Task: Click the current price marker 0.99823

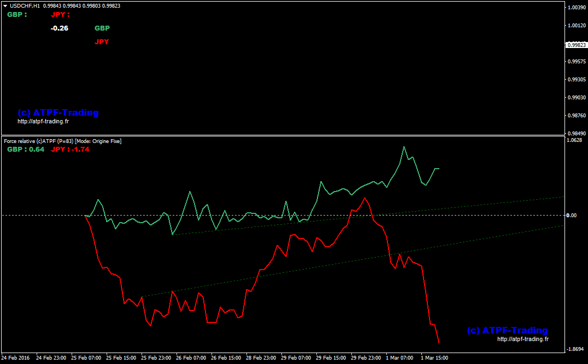Action: coord(577,45)
